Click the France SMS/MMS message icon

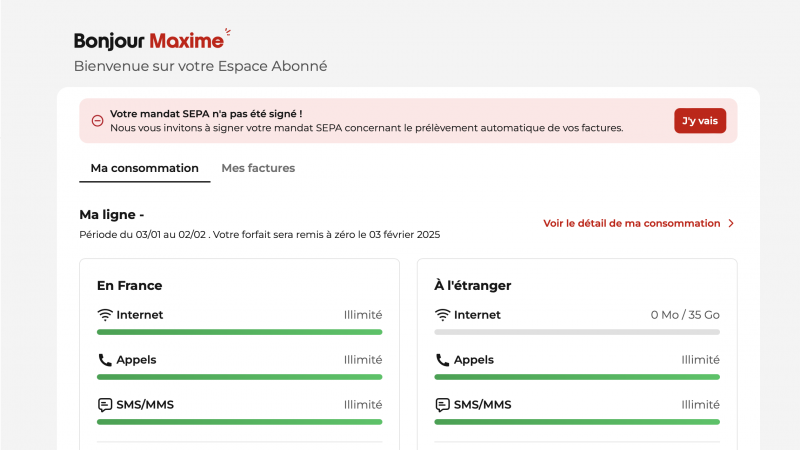(105, 405)
